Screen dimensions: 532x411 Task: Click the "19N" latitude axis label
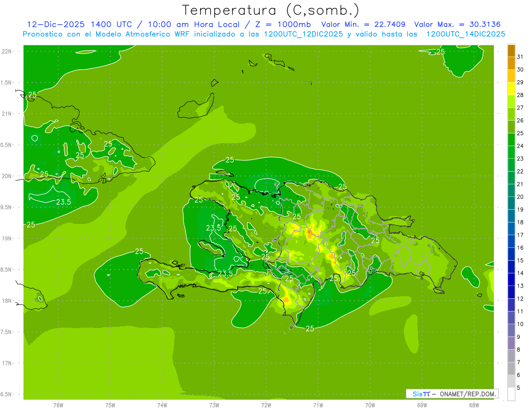[x=7, y=239]
